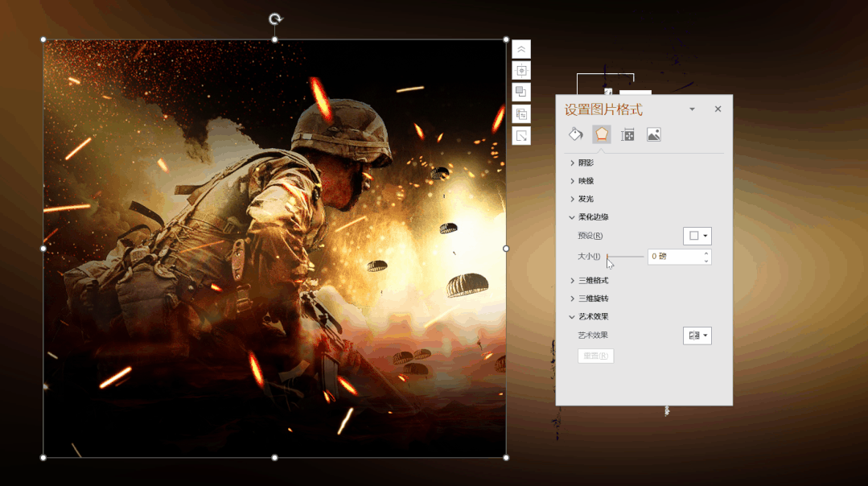868x486 pixels.
Task: Expand the 映像 section
Action: tap(582, 181)
